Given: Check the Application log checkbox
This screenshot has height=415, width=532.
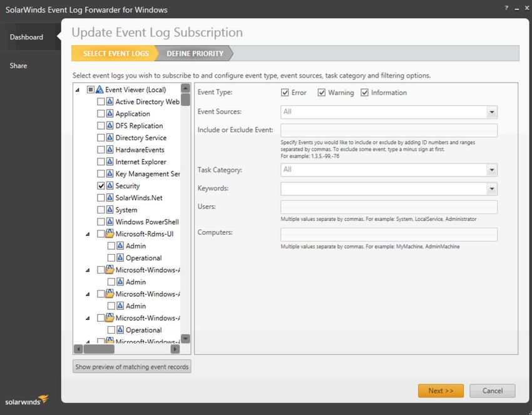Looking at the screenshot, I should (101, 114).
